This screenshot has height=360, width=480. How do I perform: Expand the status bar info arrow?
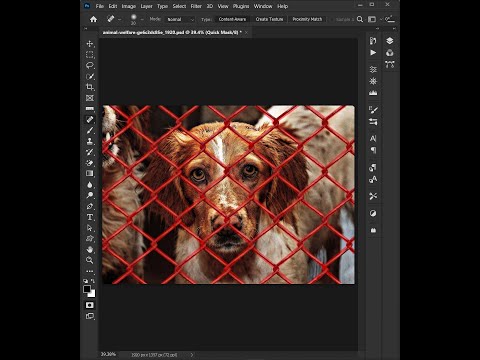pos(192,355)
